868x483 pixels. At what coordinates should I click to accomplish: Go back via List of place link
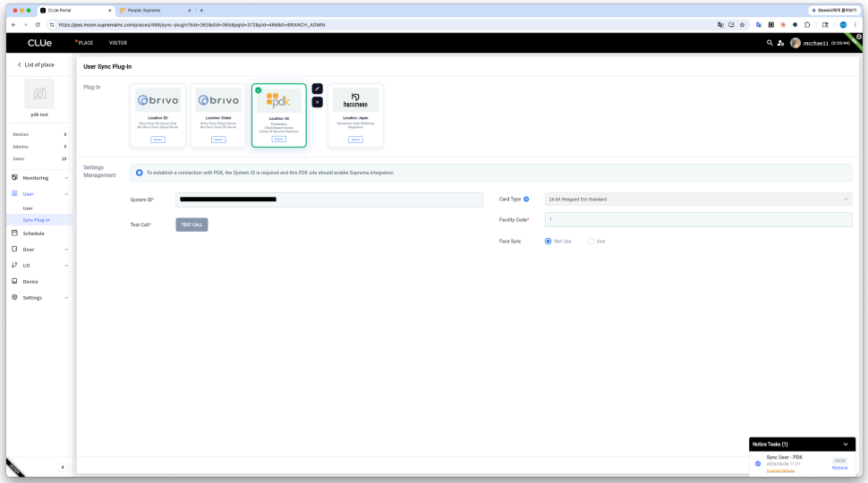click(36, 64)
